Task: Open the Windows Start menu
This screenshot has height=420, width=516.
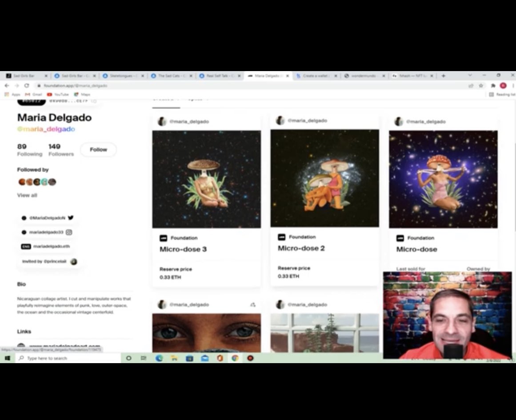Action: (7, 358)
